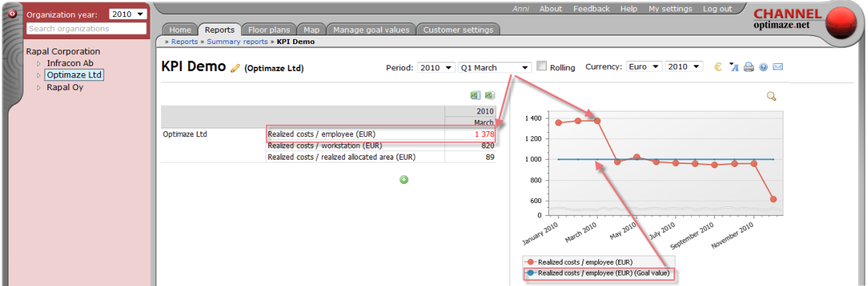Click the Summary reports breadcrumb link
868x286 pixels.
tap(237, 42)
